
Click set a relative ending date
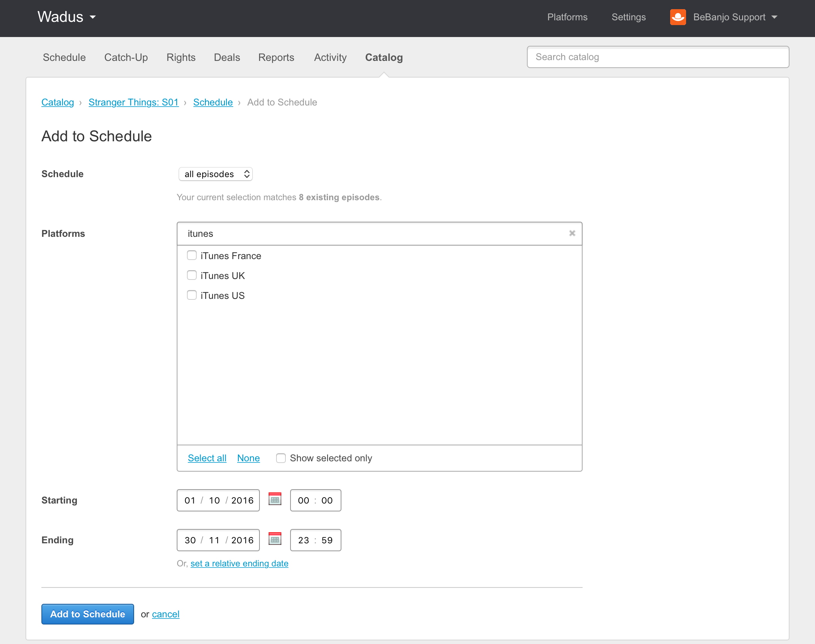click(239, 564)
